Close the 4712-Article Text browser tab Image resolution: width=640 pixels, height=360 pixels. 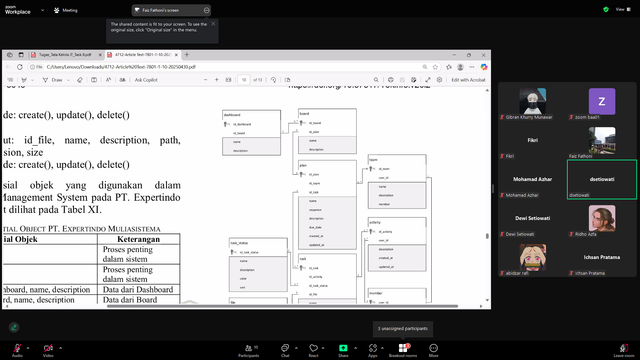(x=176, y=55)
